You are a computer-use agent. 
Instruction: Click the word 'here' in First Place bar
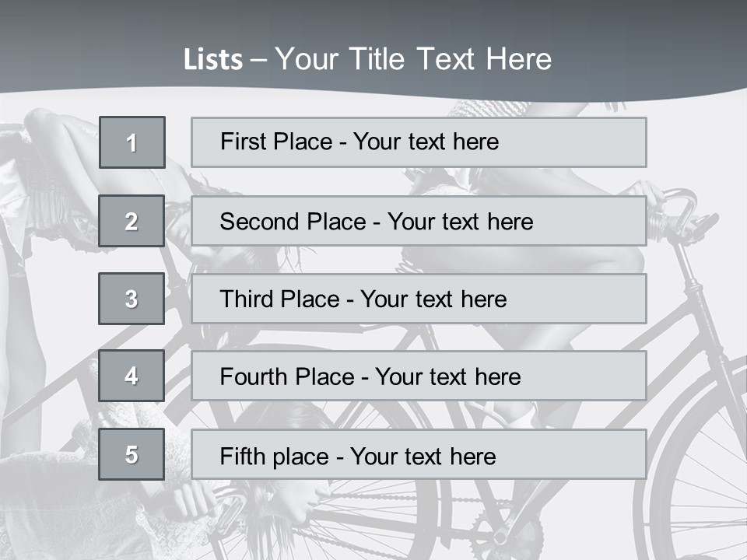(x=474, y=142)
